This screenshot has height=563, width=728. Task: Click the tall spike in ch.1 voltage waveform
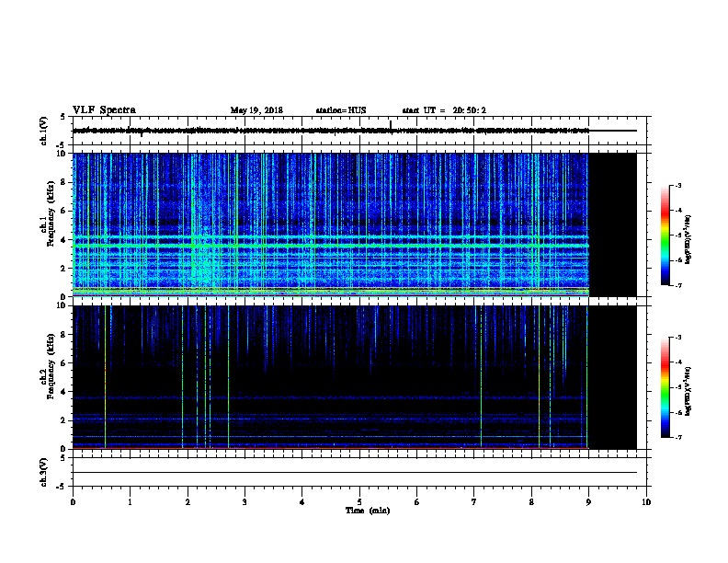391,126
